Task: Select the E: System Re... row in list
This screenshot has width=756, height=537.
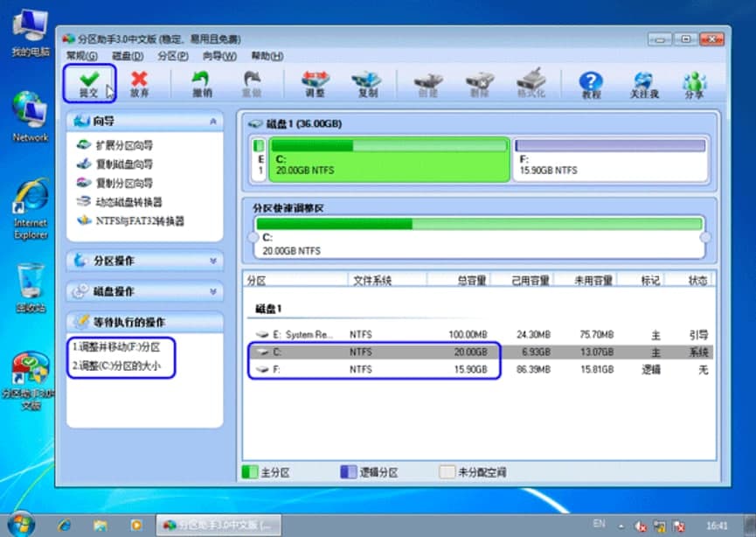Action: click(x=480, y=334)
